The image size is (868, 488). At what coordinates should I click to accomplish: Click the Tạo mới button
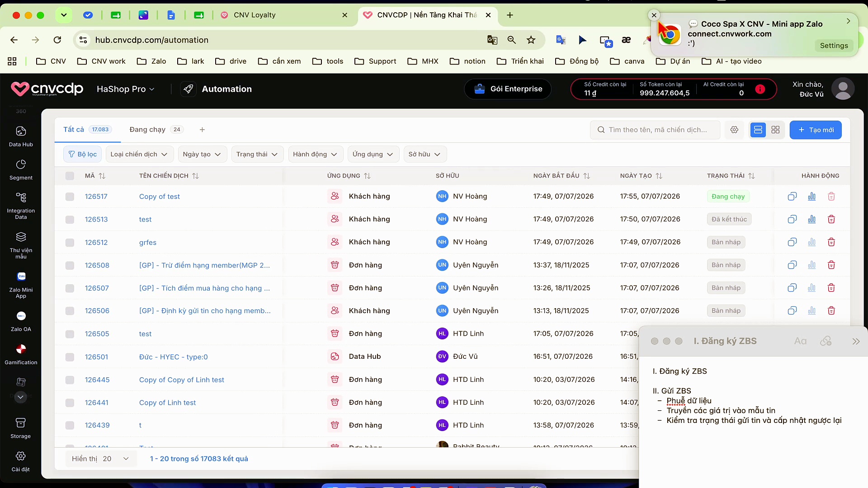pos(816,130)
